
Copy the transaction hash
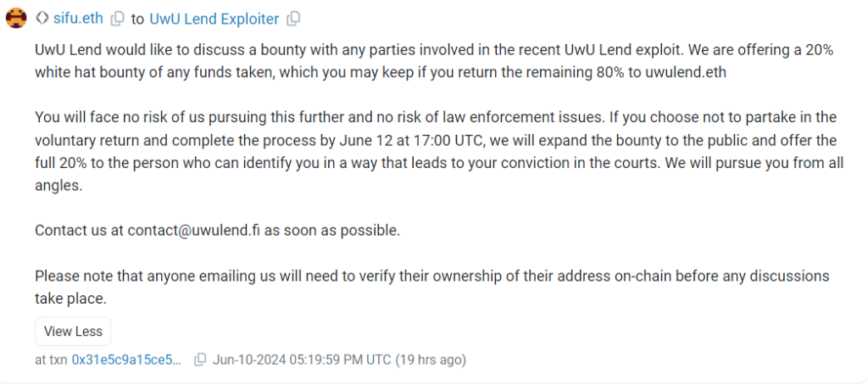tap(200, 360)
